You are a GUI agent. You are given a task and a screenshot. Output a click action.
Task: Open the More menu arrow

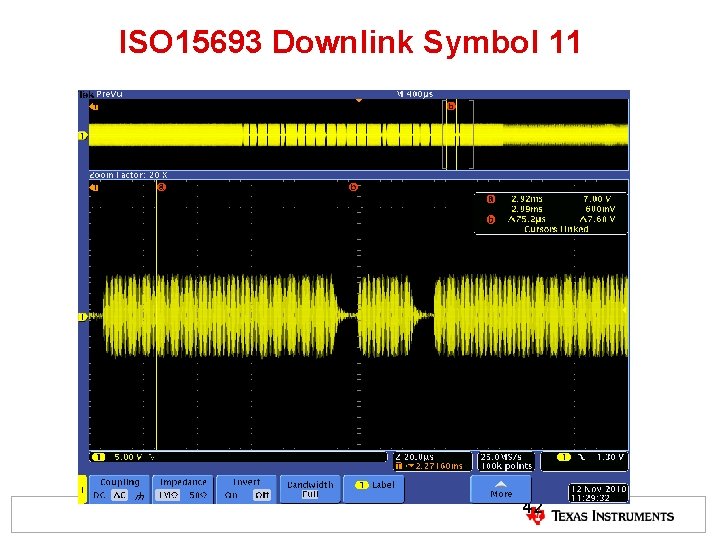(501, 489)
